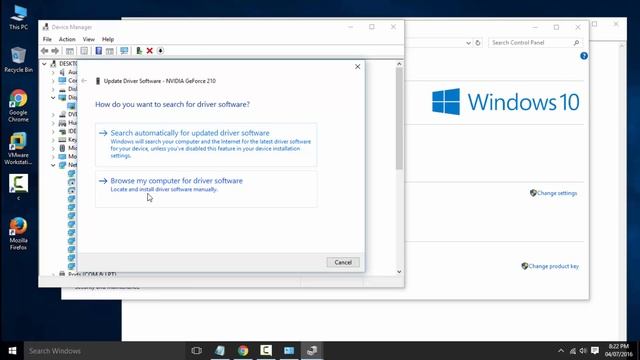
Task: Open This PC desktop icon
Action: tap(18, 18)
